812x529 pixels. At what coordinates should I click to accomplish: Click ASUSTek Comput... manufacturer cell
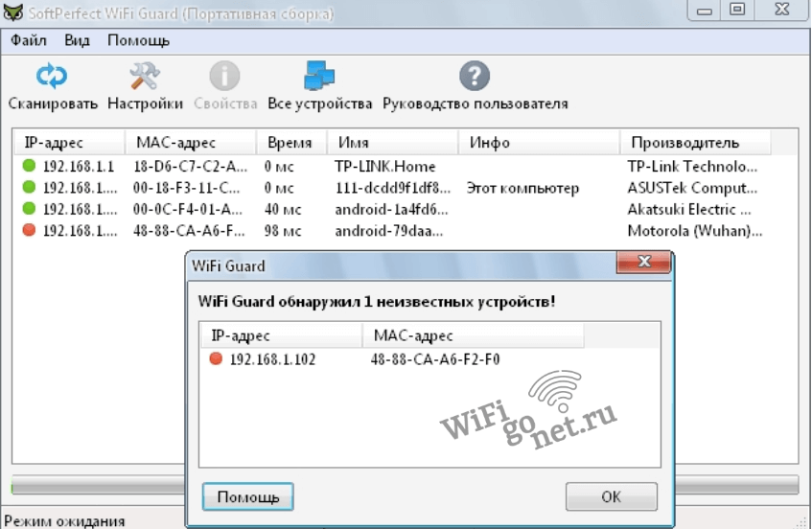692,188
